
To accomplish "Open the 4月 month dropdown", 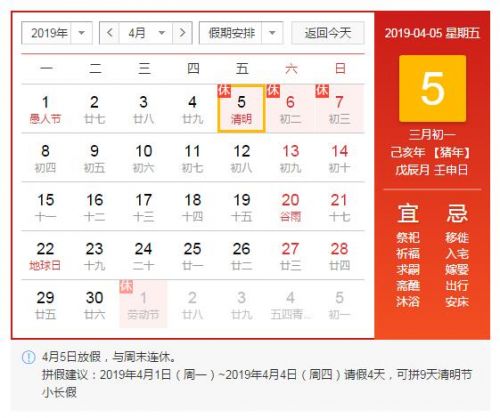I will pyautogui.click(x=146, y=33).
